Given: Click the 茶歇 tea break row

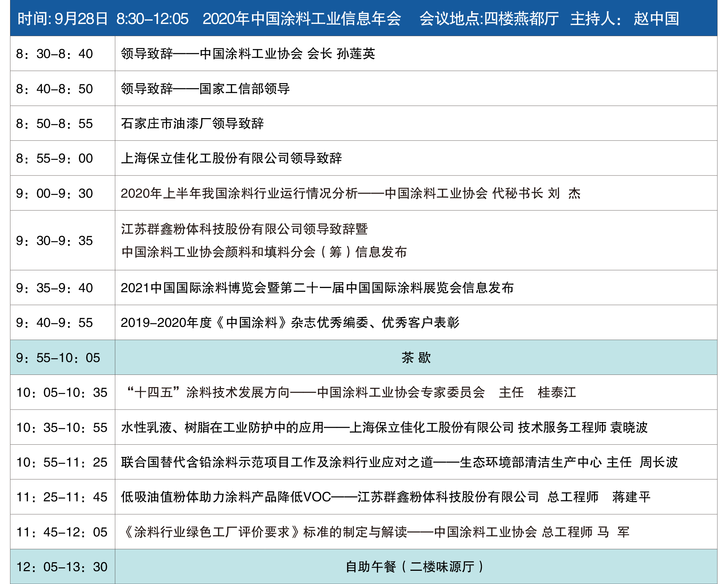Looking at the screenshot, I should (416, 358).
